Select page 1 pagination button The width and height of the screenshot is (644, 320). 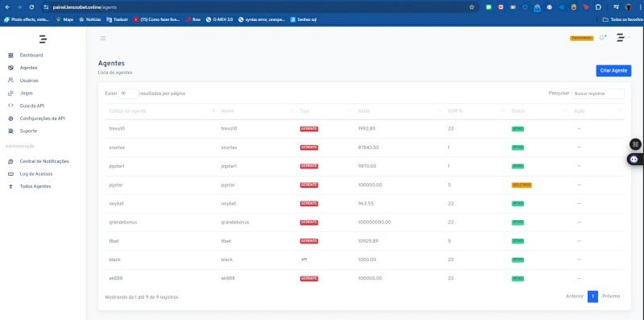click(x=592, y=296)
